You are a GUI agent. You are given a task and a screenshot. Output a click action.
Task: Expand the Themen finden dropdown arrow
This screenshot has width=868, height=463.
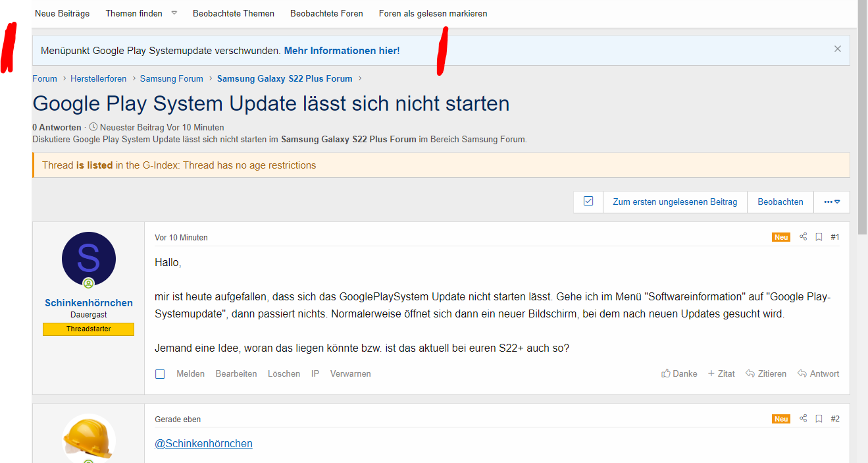point(174,13)
